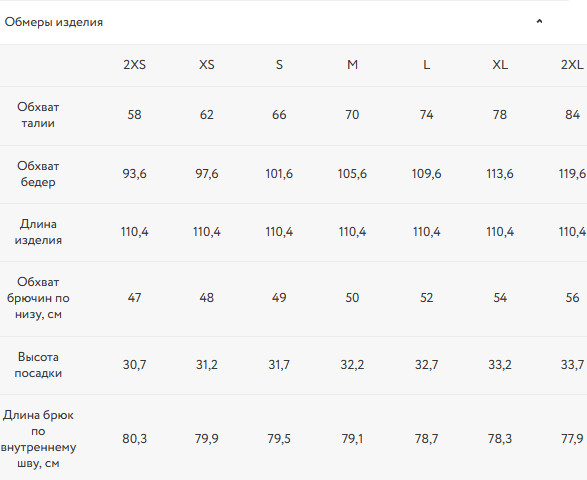Click hip value 93,6 for 2XS
Image resolution: width=587 pixels, height=480 pixels.
pos(134,174)
